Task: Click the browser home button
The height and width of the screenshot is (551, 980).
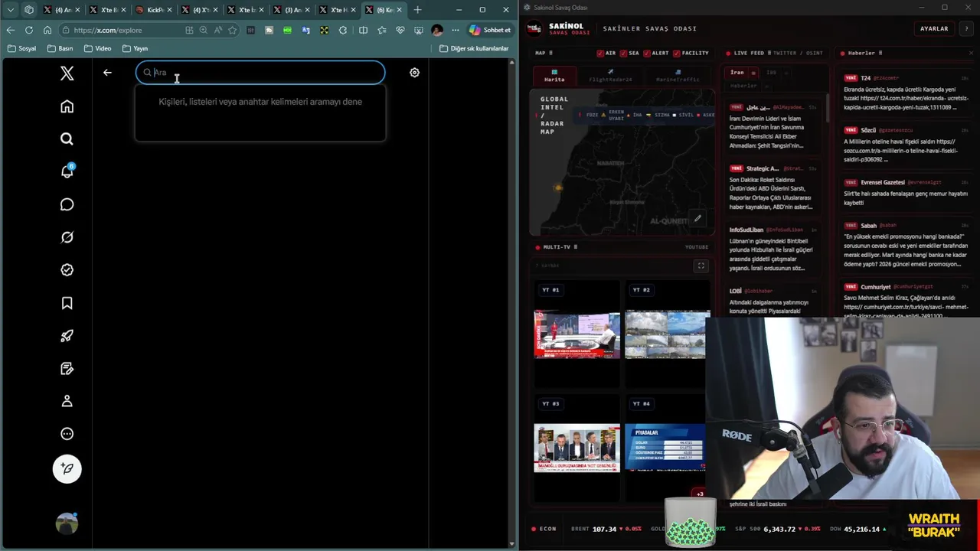Action: point(47,30)
